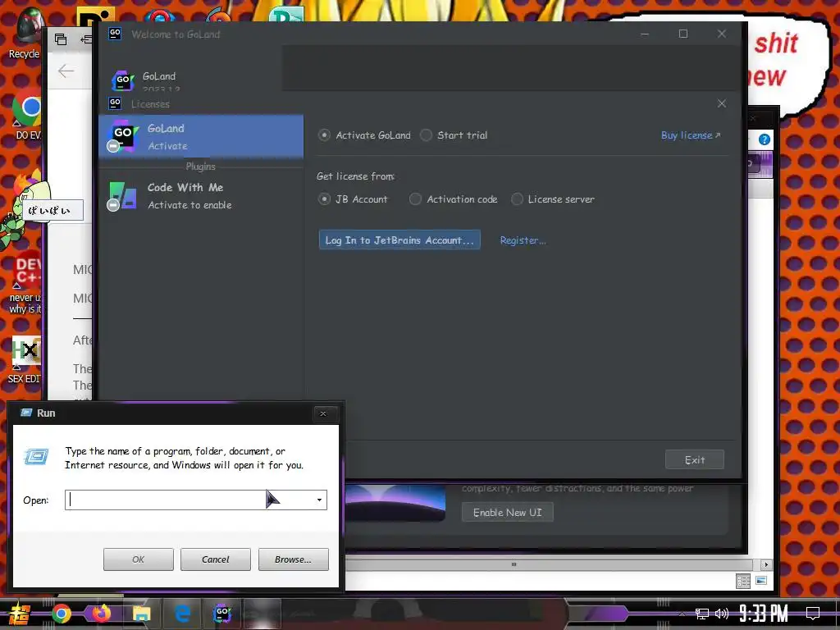Click Log In to JetBrains Account button
Screen dimensions: 840x630
coord(399,240)
